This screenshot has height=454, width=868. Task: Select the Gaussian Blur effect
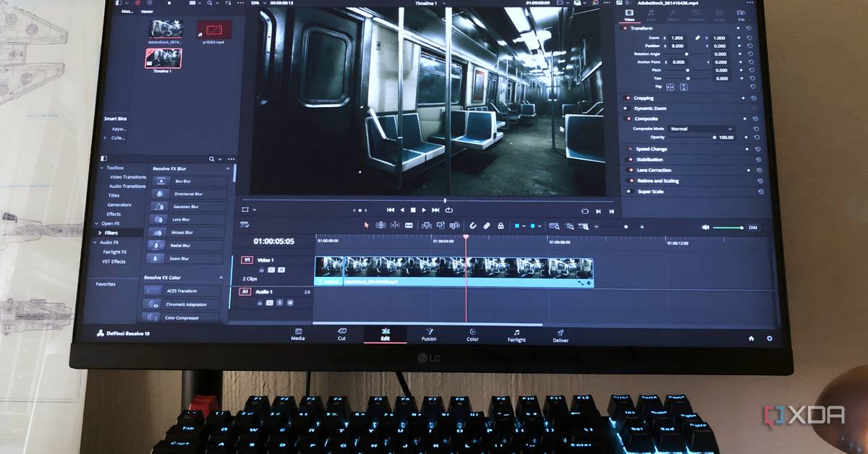pos(188,207)
